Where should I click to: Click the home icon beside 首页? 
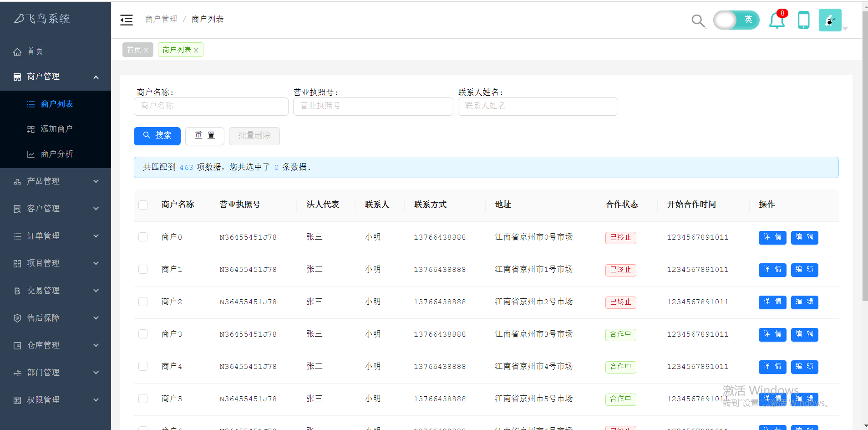(x=17, y=52)
